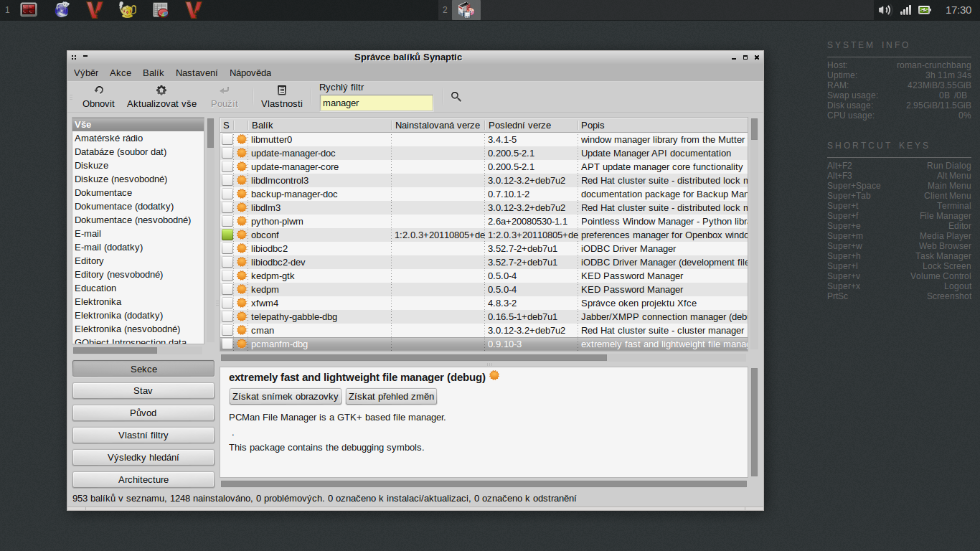The height and width of the screenshot is (551, 980).
Task: Click the swirl icon next to cman
Action: 242,330
